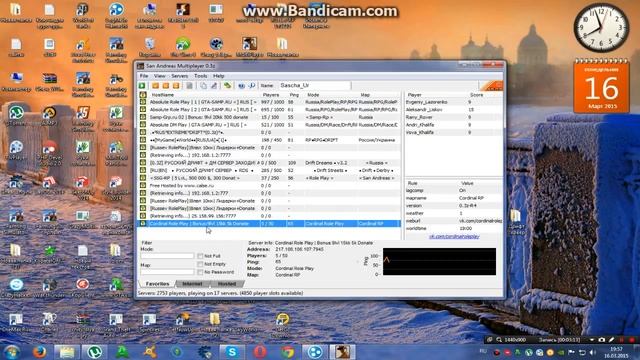Click the second orange server toolbar icon
Image resolution: width=640 pixels, height=360 pixels.
166,86
